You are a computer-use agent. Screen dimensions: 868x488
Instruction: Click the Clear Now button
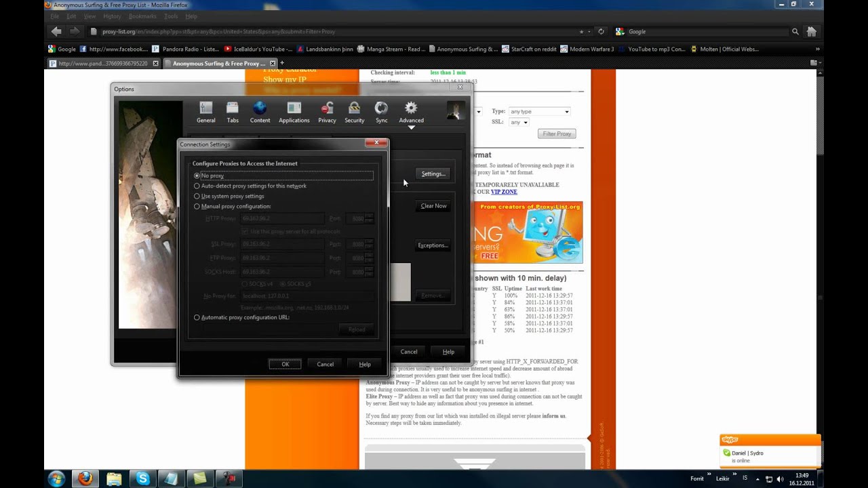point(433,205)
